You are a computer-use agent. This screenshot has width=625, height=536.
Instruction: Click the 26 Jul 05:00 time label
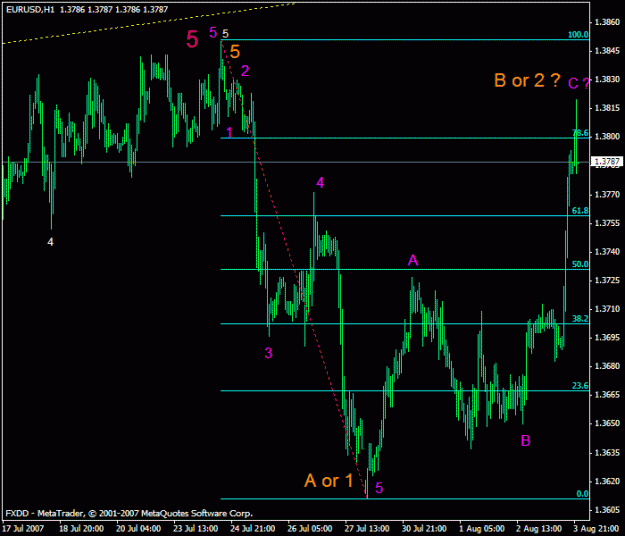click(310, 529)
